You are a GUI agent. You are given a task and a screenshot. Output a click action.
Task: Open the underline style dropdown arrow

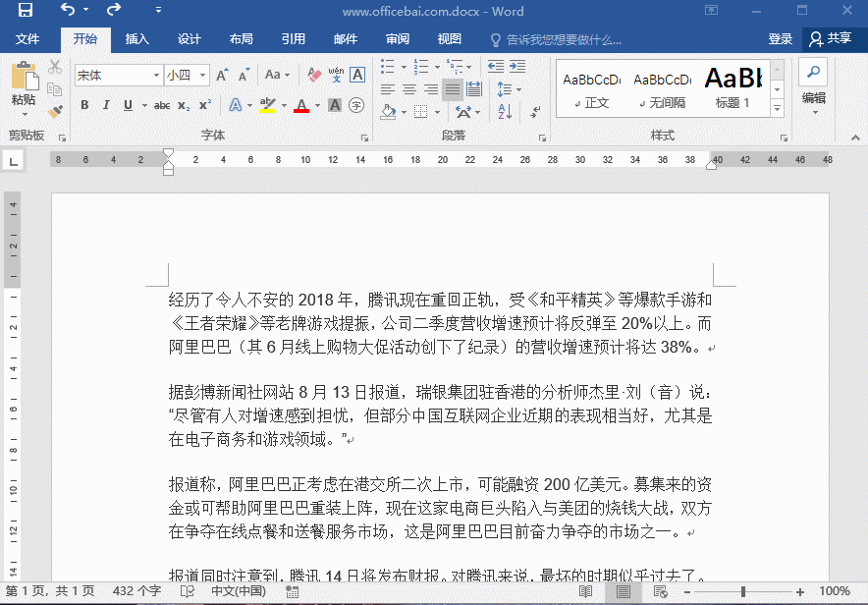144,105
